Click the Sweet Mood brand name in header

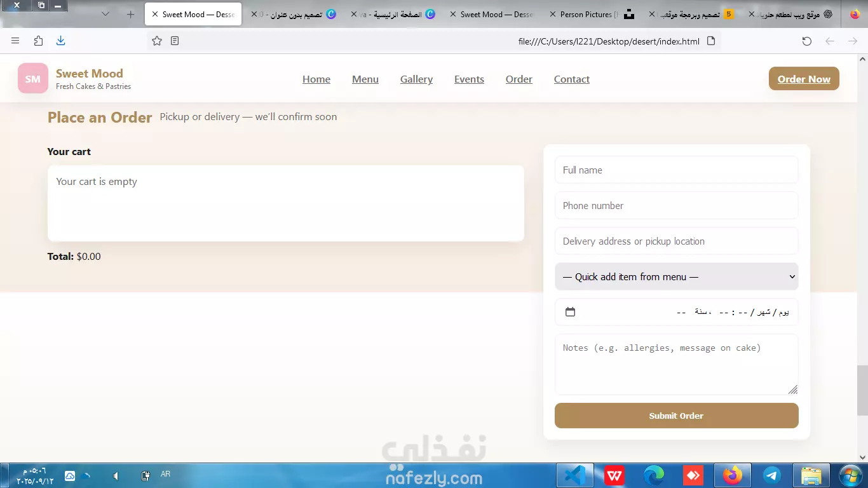click(x=90, y=74)
